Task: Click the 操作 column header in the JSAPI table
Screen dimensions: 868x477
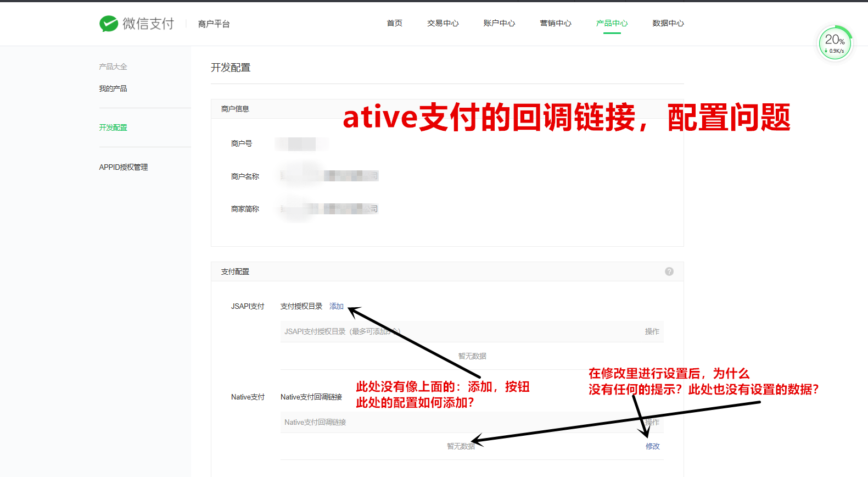Action: 652,331
